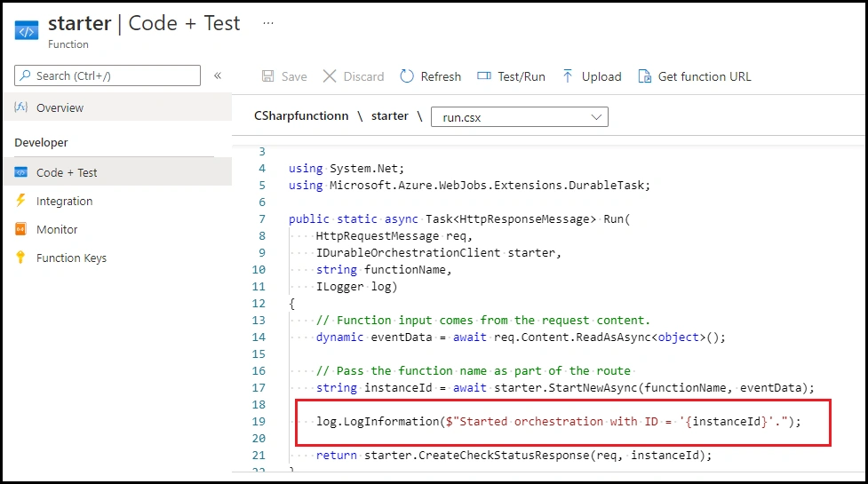Click CSharpfunctionn in the breadcrumb
The width and height of the screenshot is (868, 484).
pyautogui.click(x=301, y=116)
